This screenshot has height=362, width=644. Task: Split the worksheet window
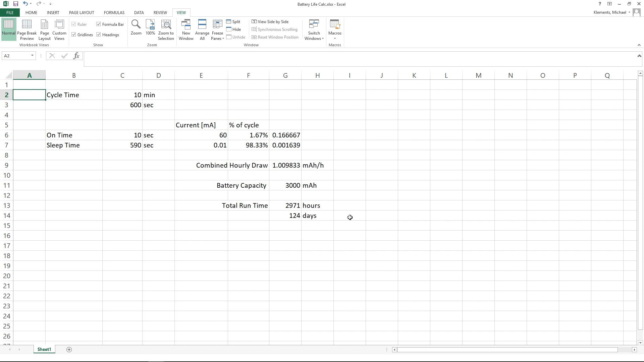[234, 21]
